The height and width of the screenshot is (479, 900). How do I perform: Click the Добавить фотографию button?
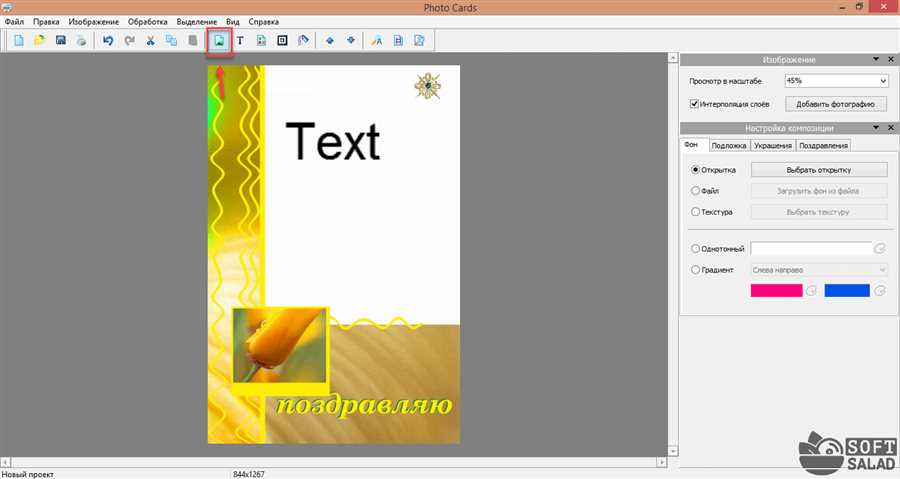[x=836, y=104]
